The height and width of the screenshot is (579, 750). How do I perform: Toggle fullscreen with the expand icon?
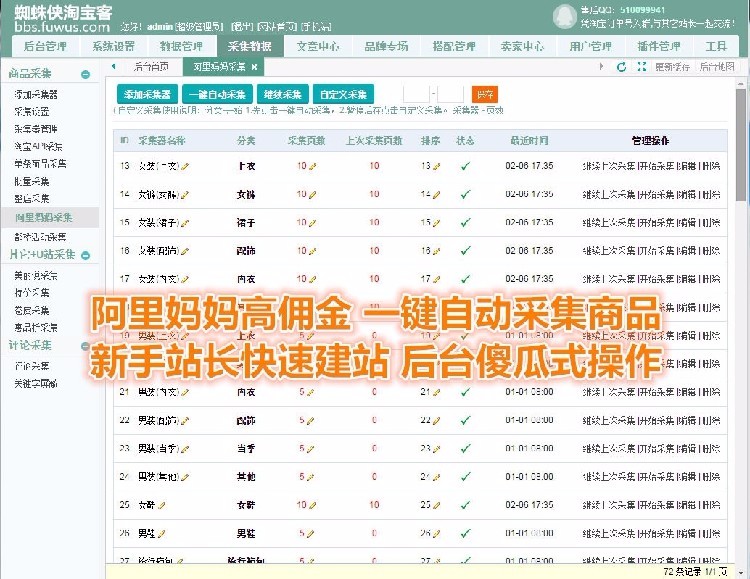tap(642, 67)
